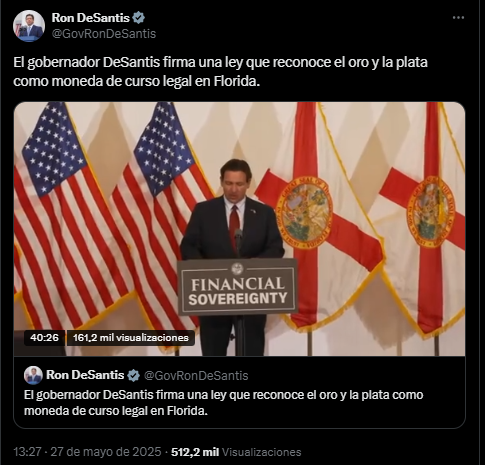Open the quoted post text about moneda de curso legal
This screenshot has width=485, height=465.
point(224,403)
